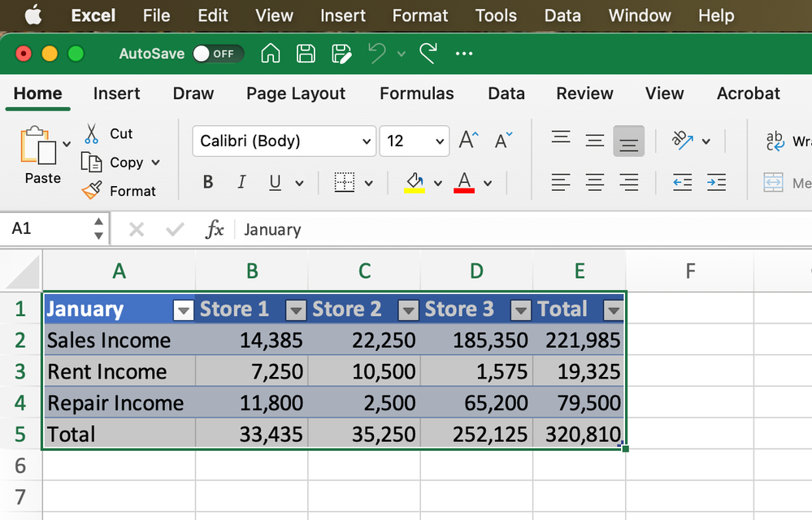
Task: Select the entire sheet corner triangle
Action: point(23,272)
